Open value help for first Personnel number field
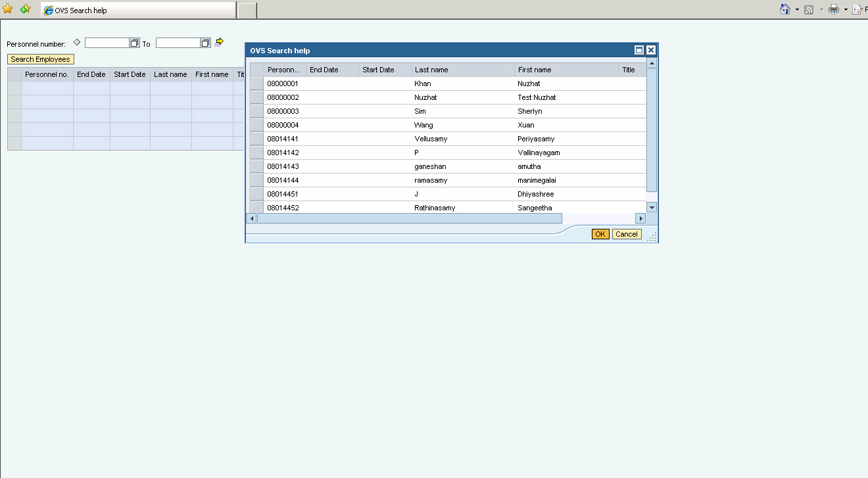This screenshot has height=478, width=868. tap(134, 42)
